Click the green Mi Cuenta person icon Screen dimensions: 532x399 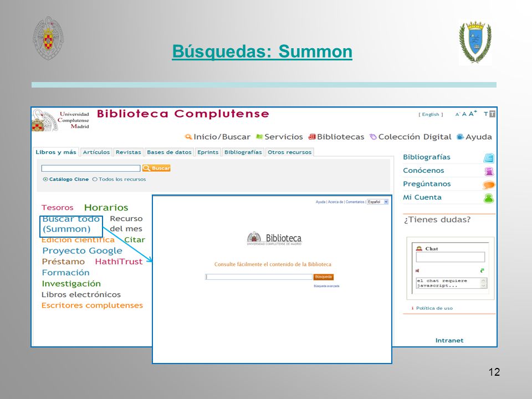click(489, 198)
